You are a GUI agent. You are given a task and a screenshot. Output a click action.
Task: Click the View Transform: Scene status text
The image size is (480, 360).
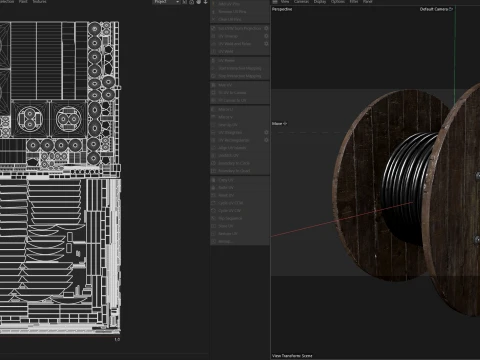(292, 356)
